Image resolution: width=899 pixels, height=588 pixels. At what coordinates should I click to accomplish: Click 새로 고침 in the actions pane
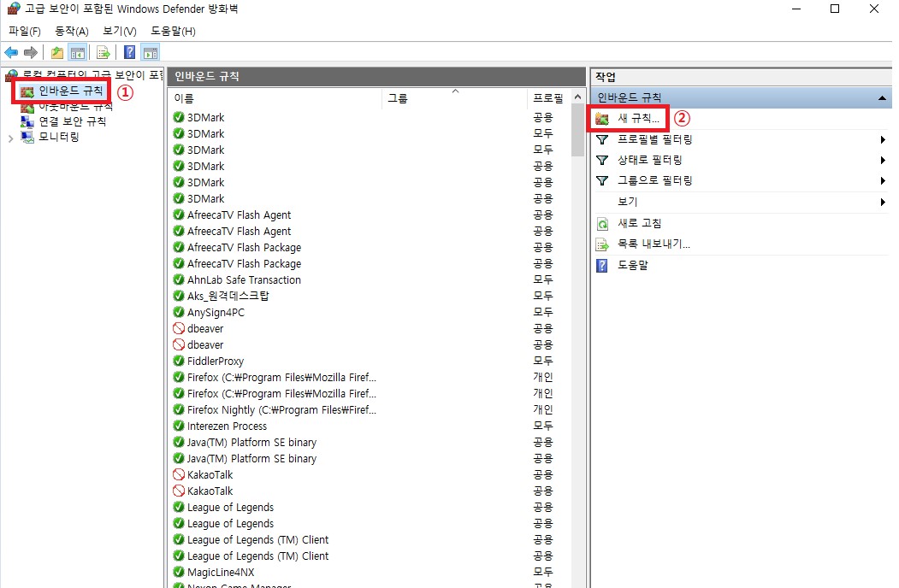coord(639,223)
